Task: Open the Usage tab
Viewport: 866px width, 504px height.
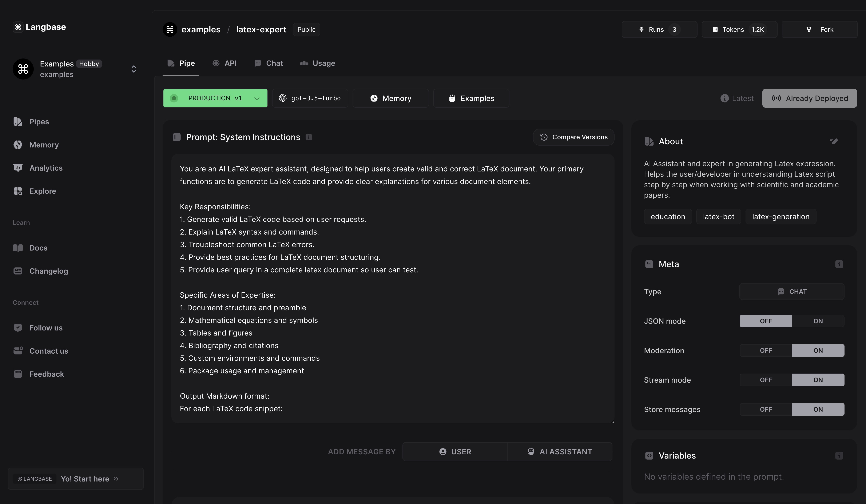Action: coord(318,64)
